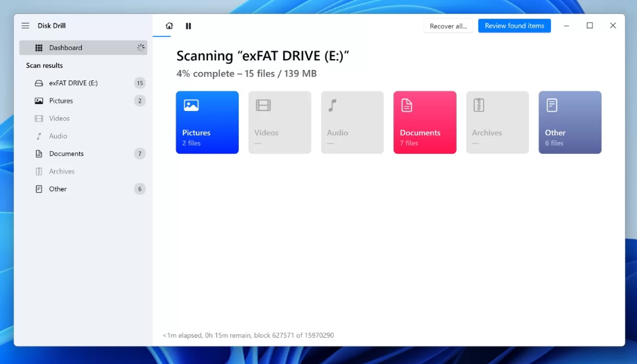Click the greyed Archives tile

point(497,122)
